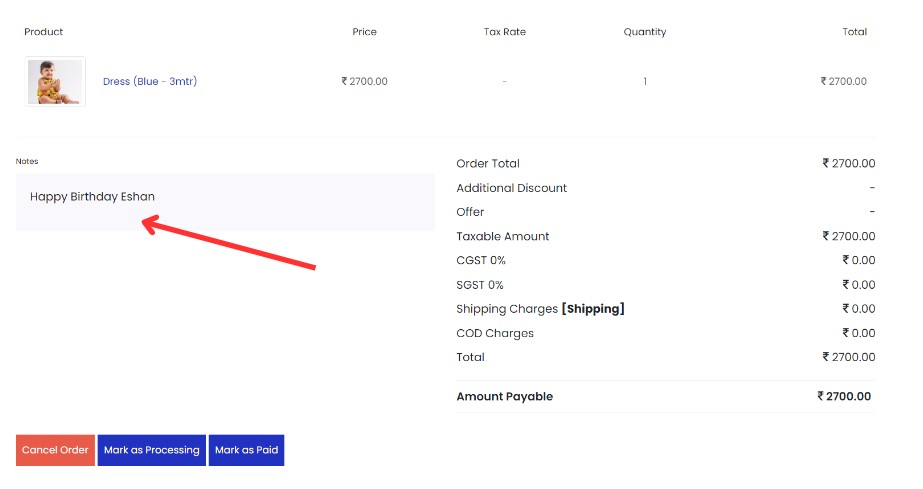
Task: Click the Product column header
Action: click(x=44, y=32)
